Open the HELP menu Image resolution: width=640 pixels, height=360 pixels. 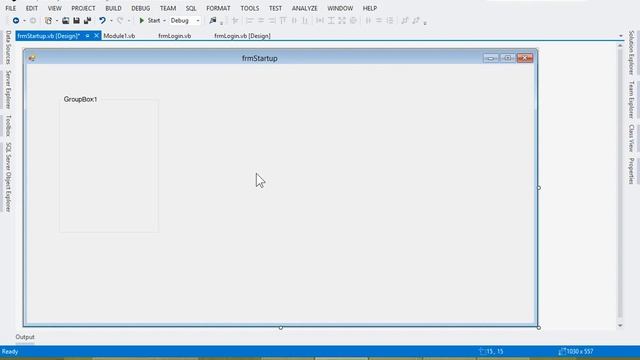[370, 8]
